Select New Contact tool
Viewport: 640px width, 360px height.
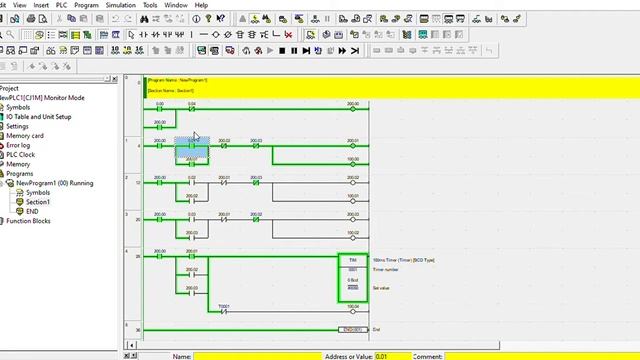click(x=144, y=35)
